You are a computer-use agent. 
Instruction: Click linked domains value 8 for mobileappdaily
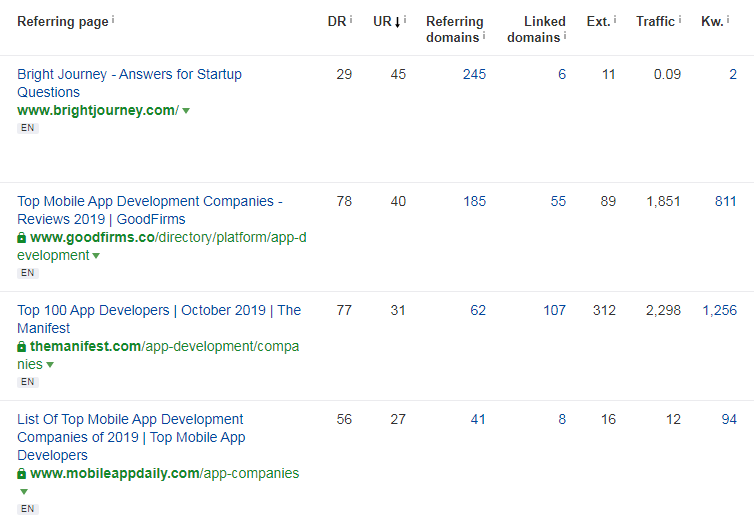point(562,420)
